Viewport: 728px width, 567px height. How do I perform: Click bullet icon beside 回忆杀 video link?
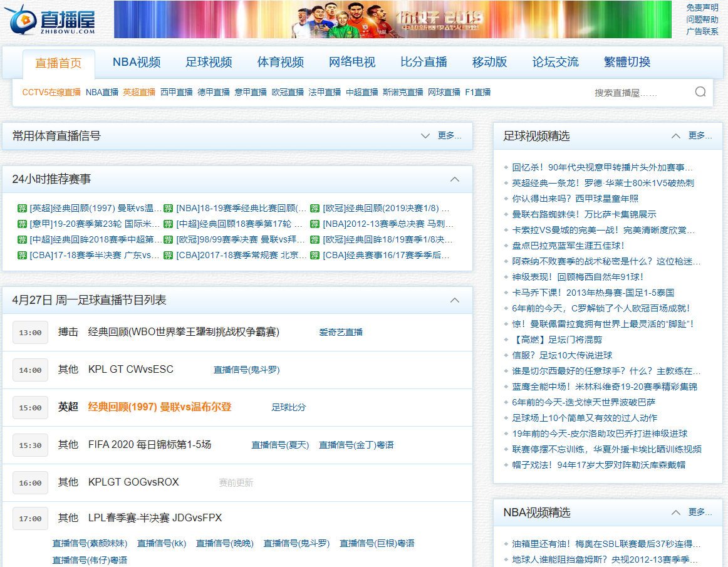506,168
